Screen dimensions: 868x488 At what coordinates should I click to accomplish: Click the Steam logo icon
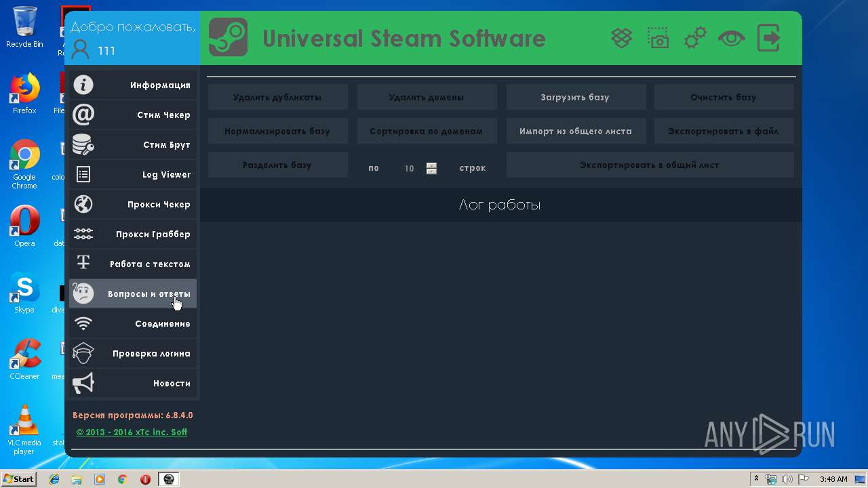coord(228,37)
